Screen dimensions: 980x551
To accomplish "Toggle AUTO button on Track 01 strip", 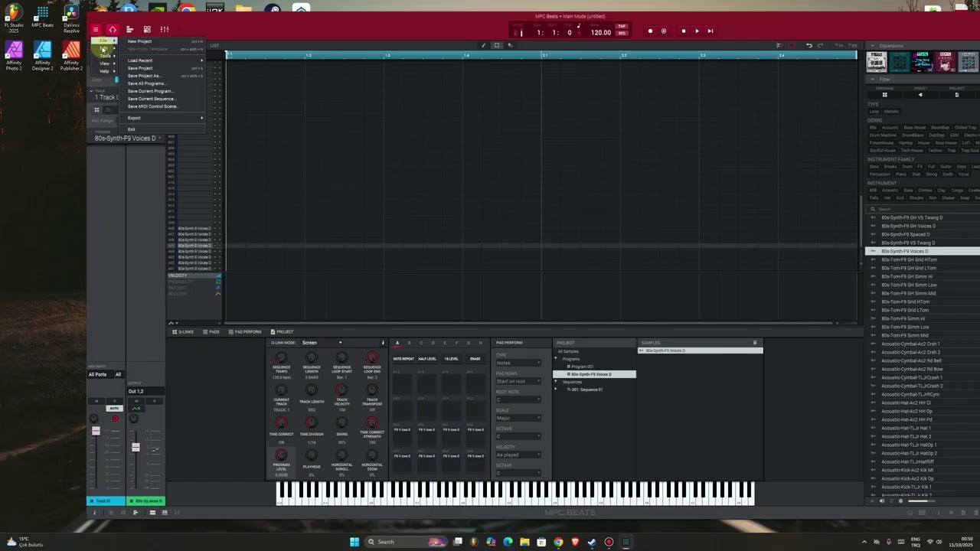I will [x=114, y=409].
